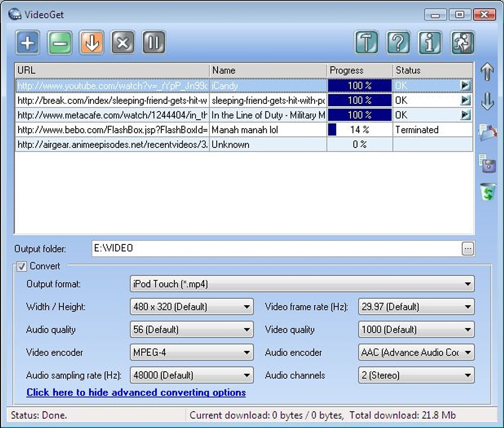504x428 pixels.
Task: Open help via the question mark icon
Action: click(x=398, y=42)
